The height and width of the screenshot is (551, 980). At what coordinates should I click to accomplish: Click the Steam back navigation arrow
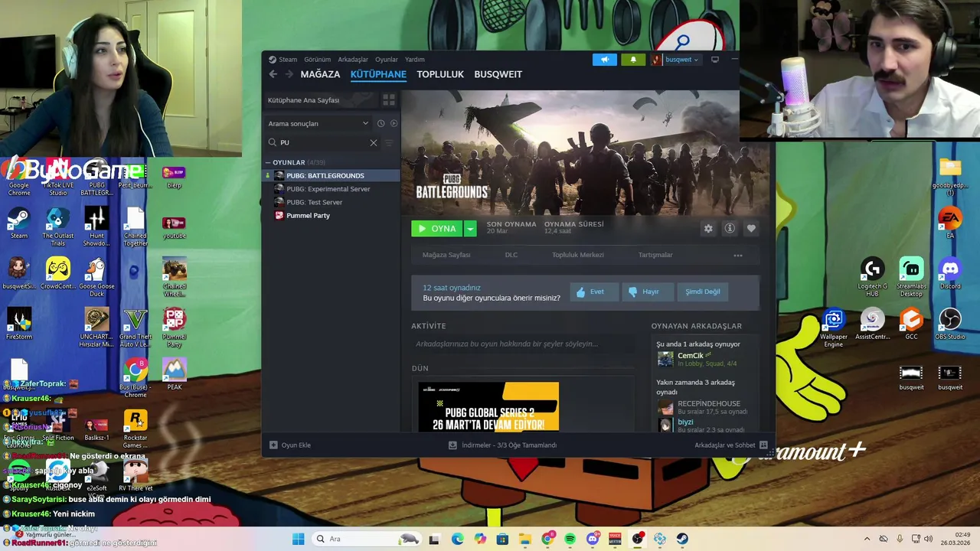click(273, 74)
